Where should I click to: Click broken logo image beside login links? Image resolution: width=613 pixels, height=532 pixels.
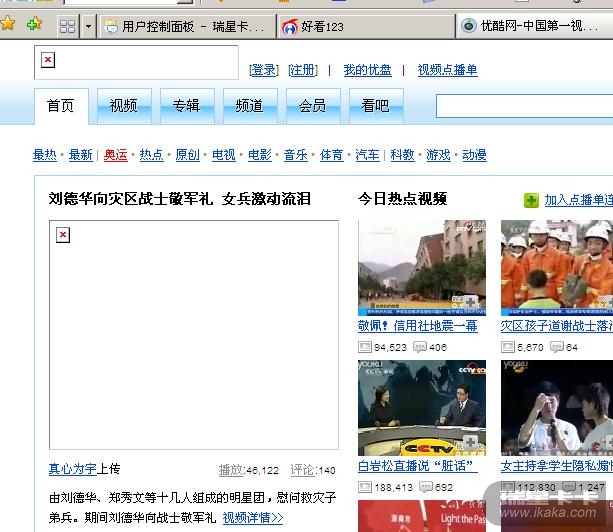(48, 61)
